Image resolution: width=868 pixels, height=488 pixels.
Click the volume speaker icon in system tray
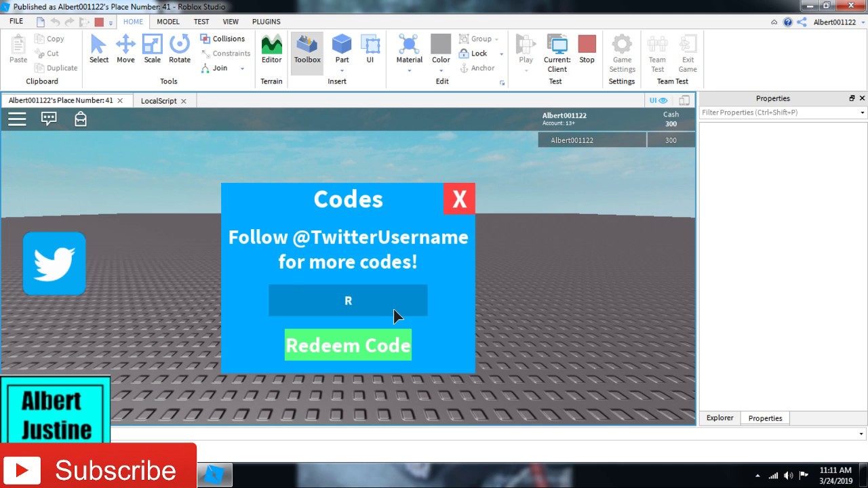coord(788,475)
